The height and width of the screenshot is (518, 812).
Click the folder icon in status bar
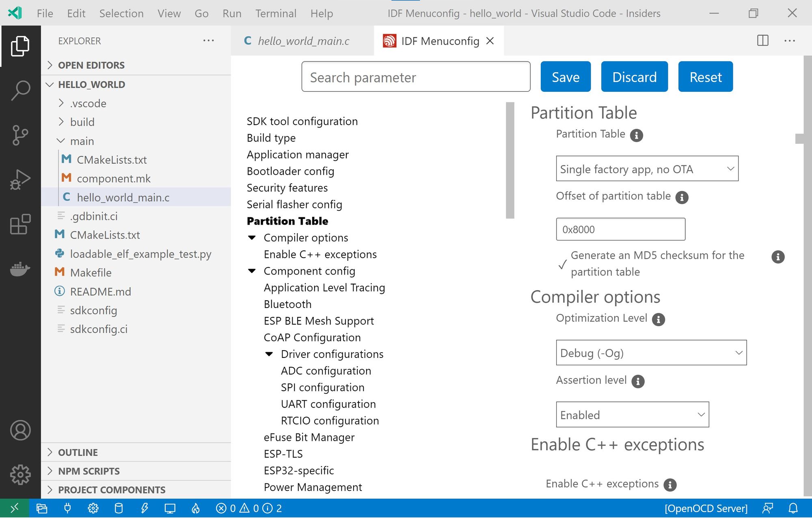coord(42,508)
